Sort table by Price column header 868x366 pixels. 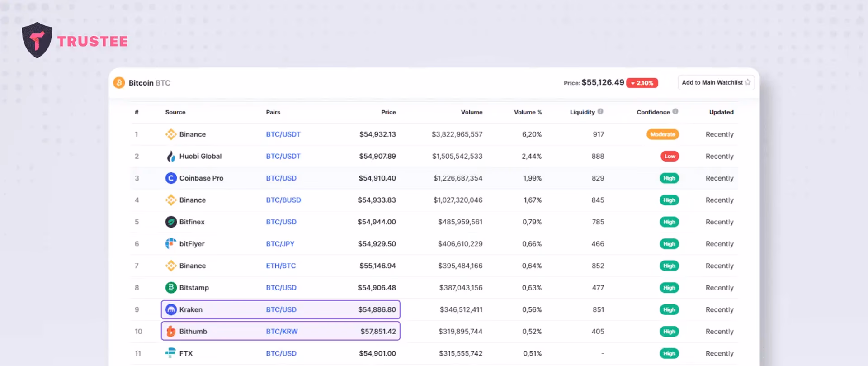388,112
